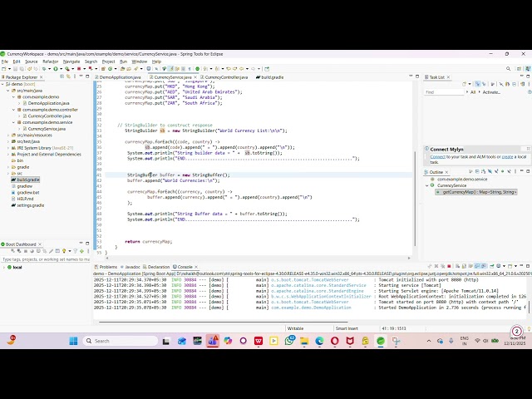Toggle Categorized presentation in Task List toolbar
The width and height of the screenshot is (532, 399).
pyautogui.click(x=478, y=84)
